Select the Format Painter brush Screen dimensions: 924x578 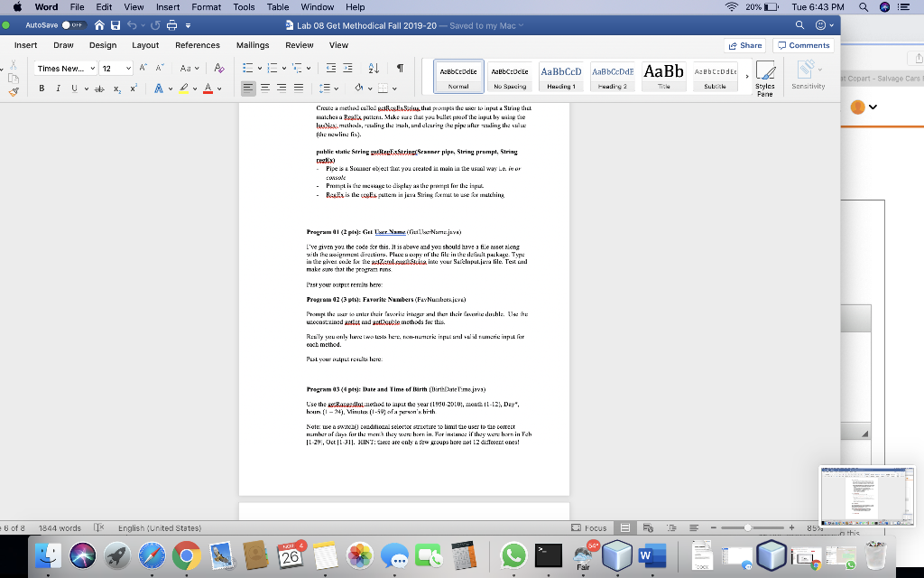[14, 92]
